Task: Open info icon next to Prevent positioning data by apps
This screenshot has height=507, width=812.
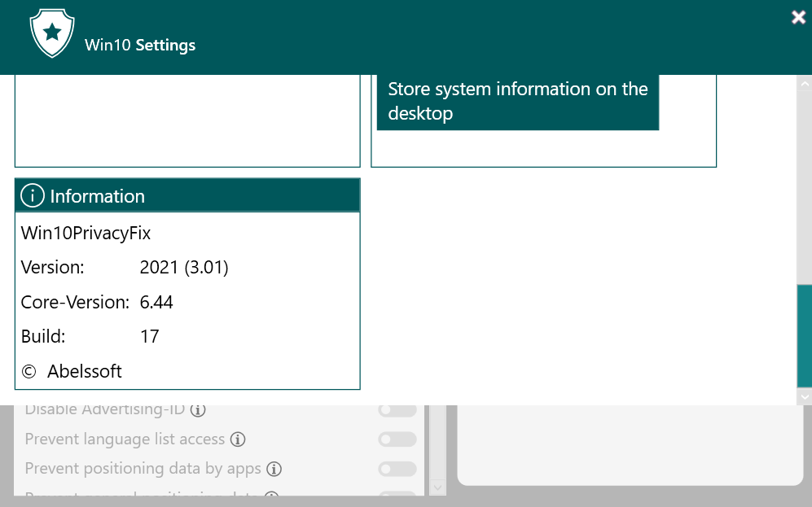Action: click(x=274, y=469)
